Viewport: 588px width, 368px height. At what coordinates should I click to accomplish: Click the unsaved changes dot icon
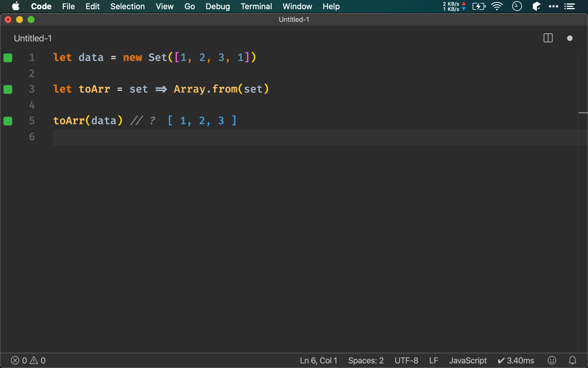click(570, 38)
